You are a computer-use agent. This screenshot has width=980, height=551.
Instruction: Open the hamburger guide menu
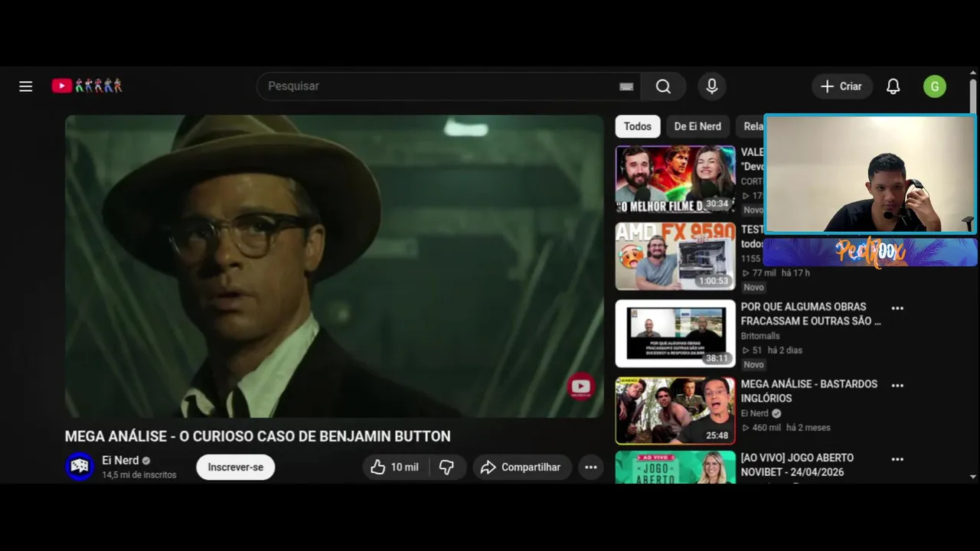click(26, 86)
